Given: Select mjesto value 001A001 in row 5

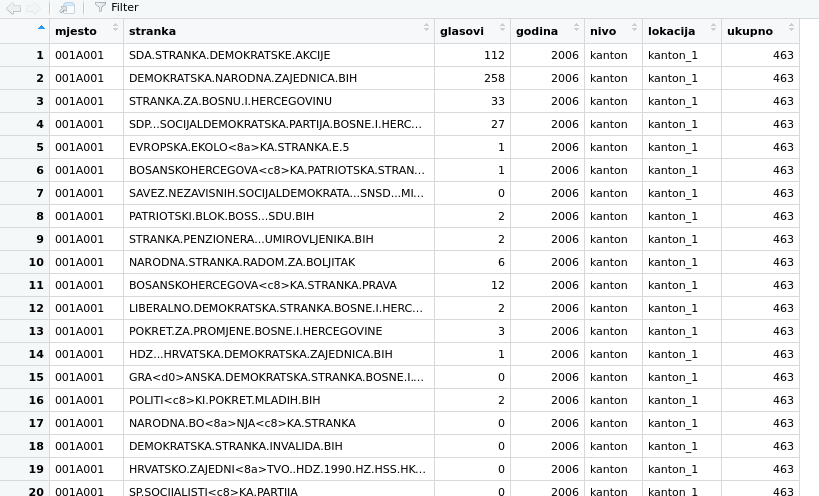Looking at the screenshot, I should [87, 147].
